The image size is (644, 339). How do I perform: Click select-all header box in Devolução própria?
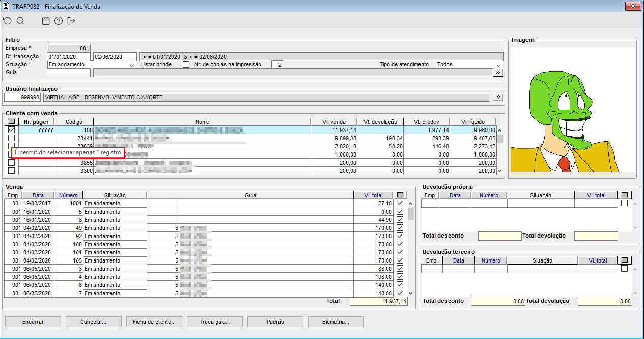tap(625, 195)
